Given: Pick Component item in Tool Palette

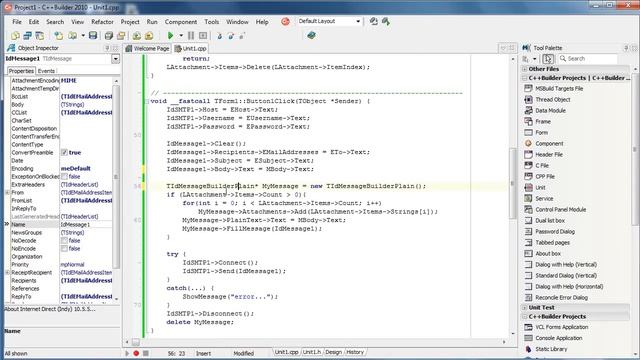Looking at the screenshot, I should [549, 144].
